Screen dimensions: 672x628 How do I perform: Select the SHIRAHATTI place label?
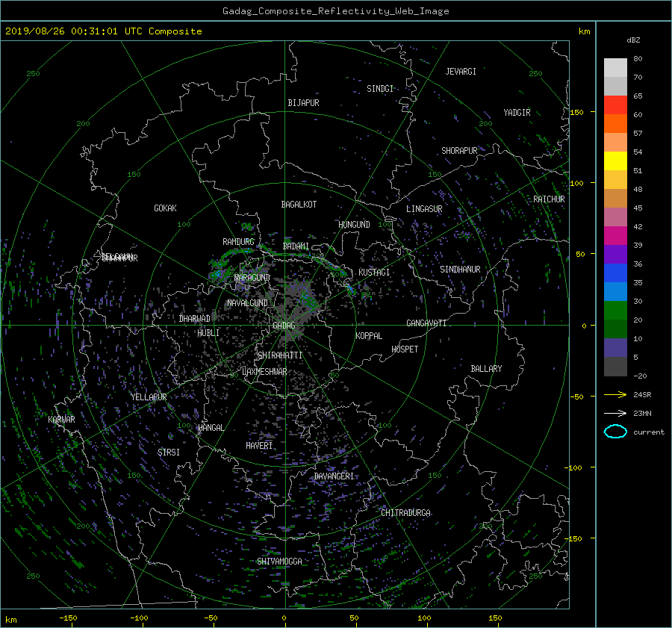pos(280,355)
